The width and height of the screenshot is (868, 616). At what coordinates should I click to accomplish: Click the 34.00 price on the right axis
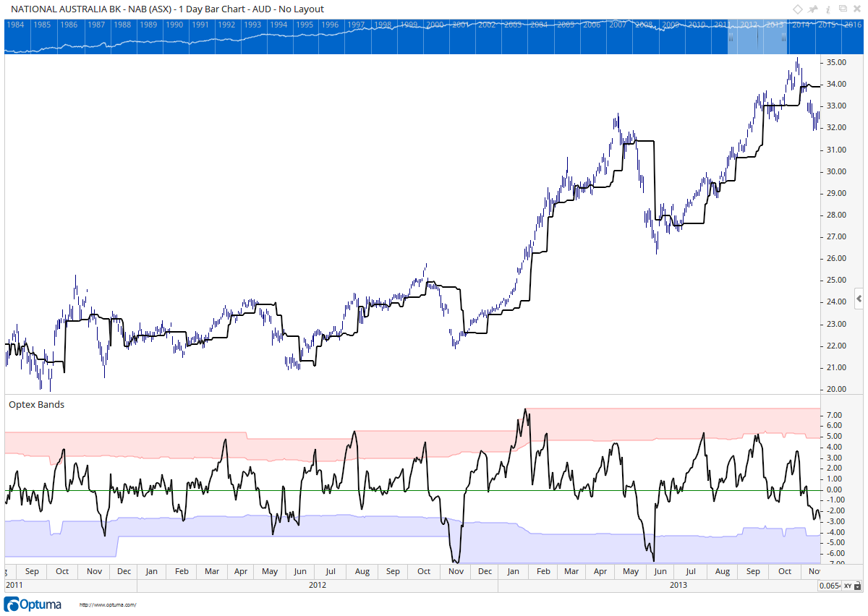click(838, 85)
